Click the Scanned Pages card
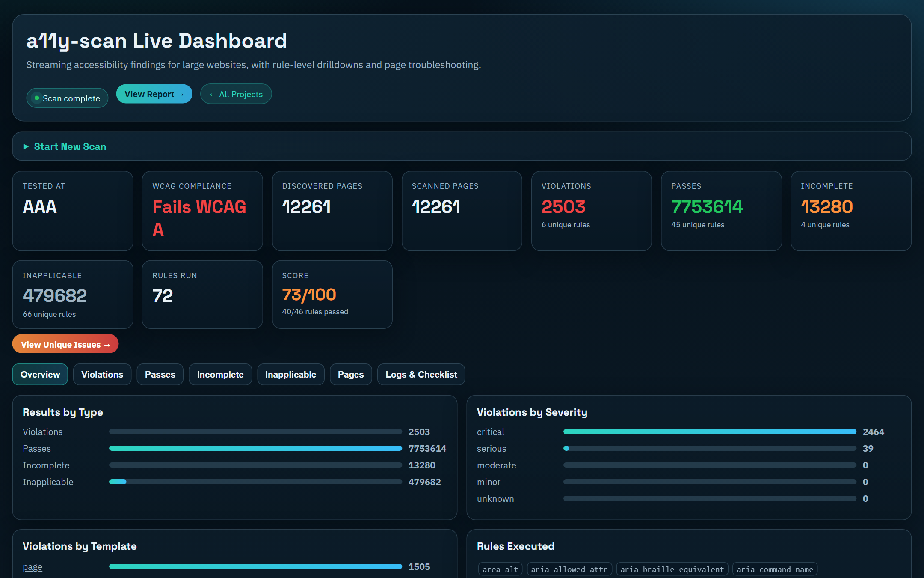The image size is (924, 578). [x=462, y=211]
